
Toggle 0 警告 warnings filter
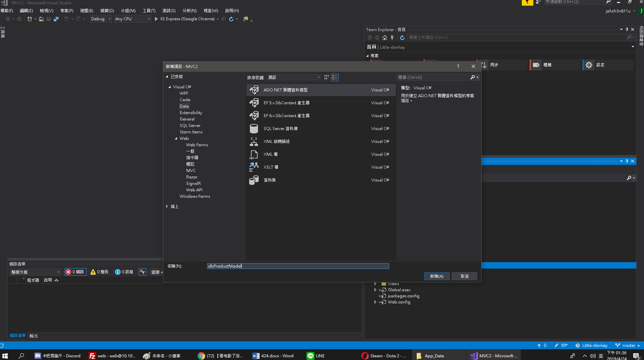[x=99, y=272]
